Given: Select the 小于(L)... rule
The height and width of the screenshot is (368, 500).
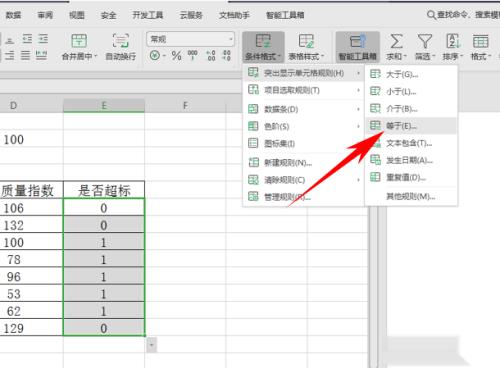Looking at the screenshot, I should (411, 91).
